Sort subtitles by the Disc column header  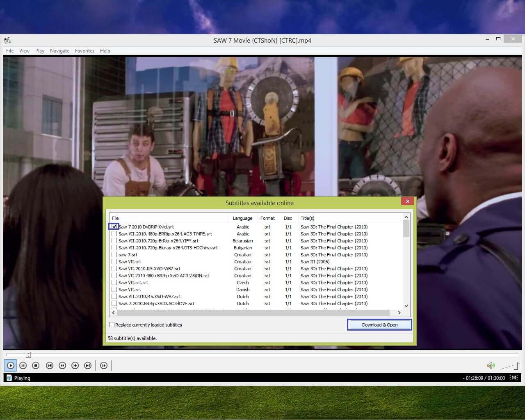[x=288, y=218]
